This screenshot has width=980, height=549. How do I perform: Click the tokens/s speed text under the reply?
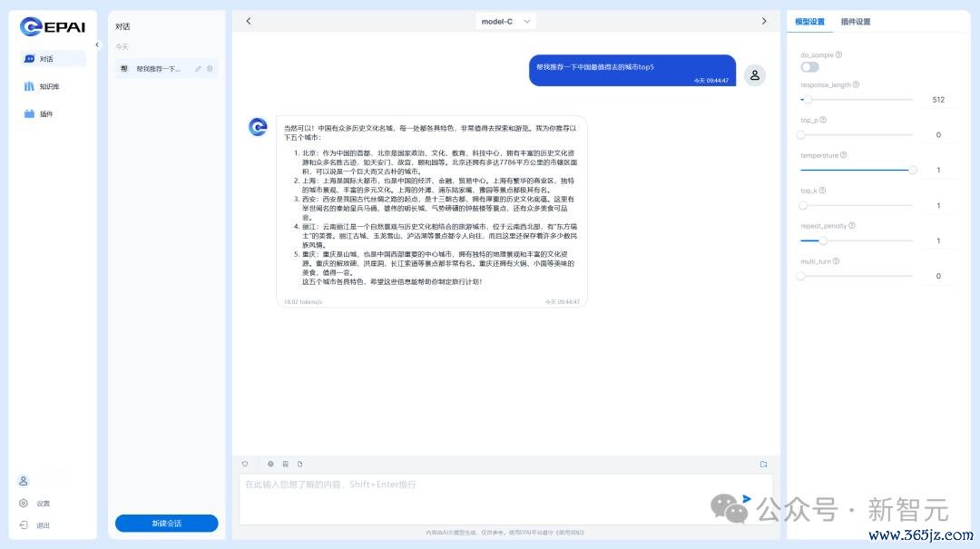pyautogui.click(x=303, y=302)
